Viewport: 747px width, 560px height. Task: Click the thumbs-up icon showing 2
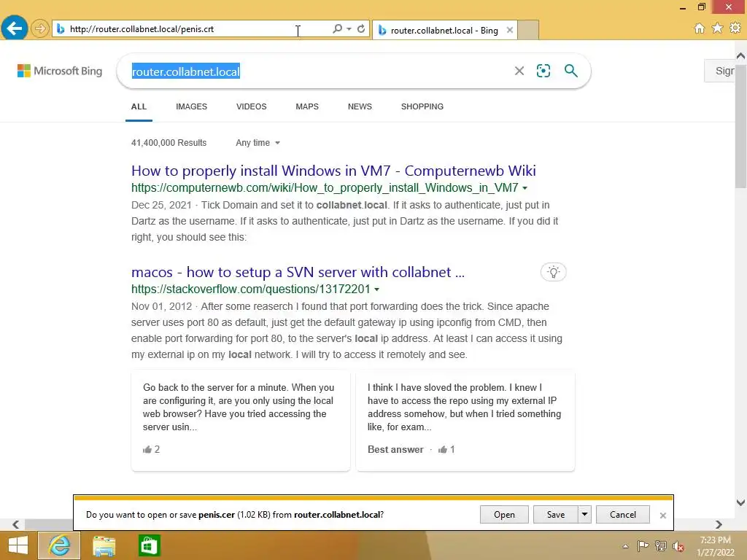click(147, 449)
